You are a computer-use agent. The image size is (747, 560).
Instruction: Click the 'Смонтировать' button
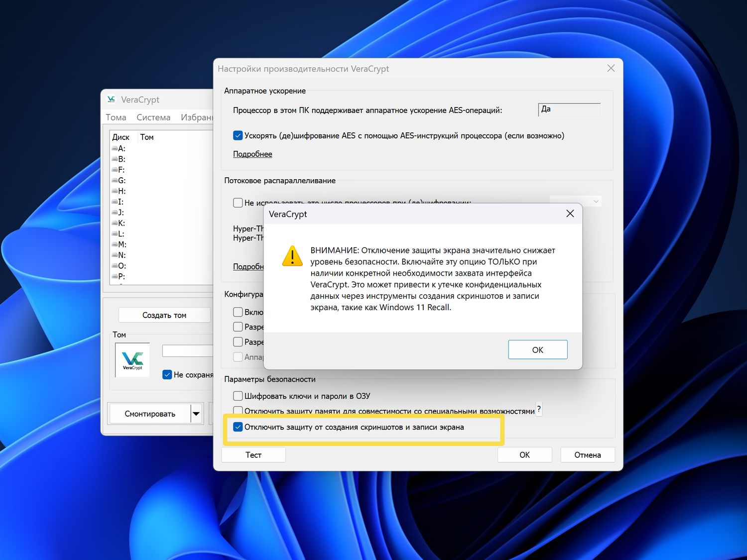[x=150, y=414]
